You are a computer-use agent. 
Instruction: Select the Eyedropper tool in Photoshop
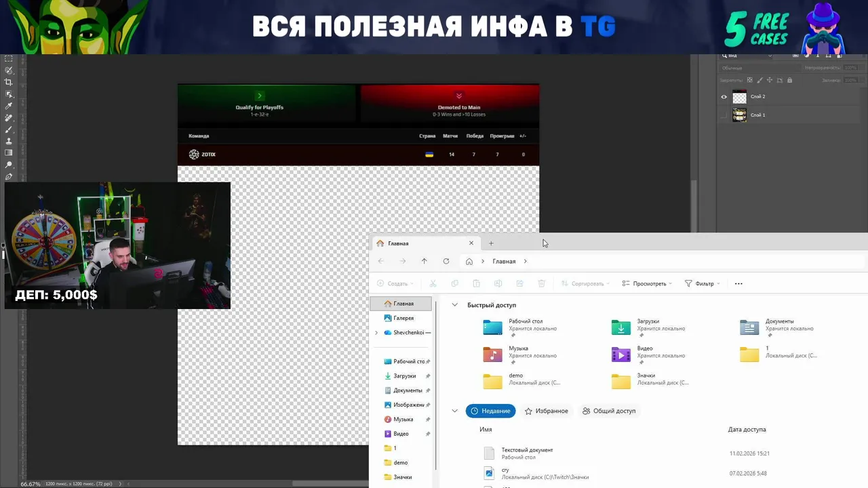point(9,106)
